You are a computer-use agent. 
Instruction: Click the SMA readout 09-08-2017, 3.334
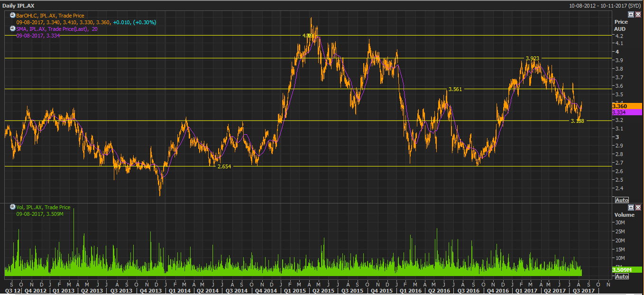tap(37, 35)
